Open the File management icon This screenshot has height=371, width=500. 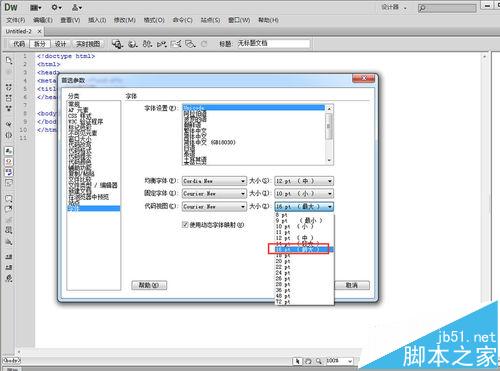(x=147, y=44)
